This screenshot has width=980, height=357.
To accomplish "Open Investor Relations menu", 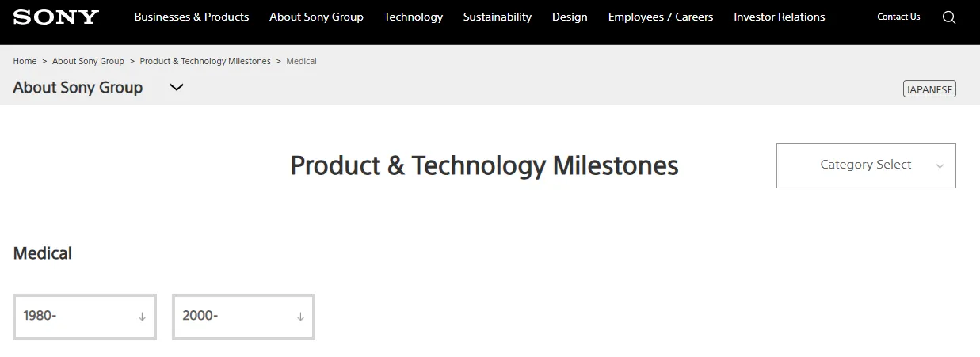I will [x=780, y=17].
